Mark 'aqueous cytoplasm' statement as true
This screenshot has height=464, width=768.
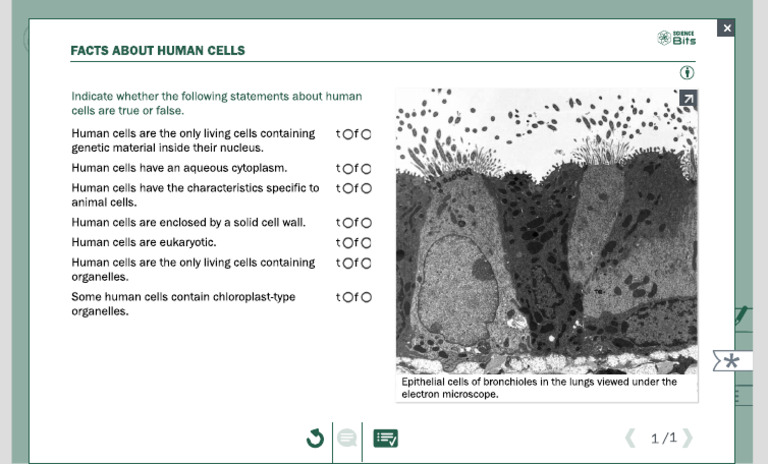click(x=347, y=169)
